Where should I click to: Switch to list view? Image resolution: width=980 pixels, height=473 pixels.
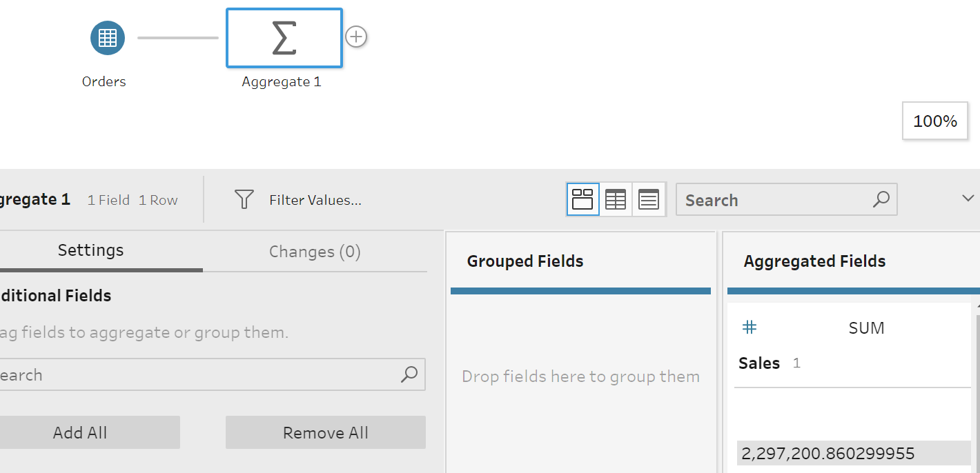[649, 200]
